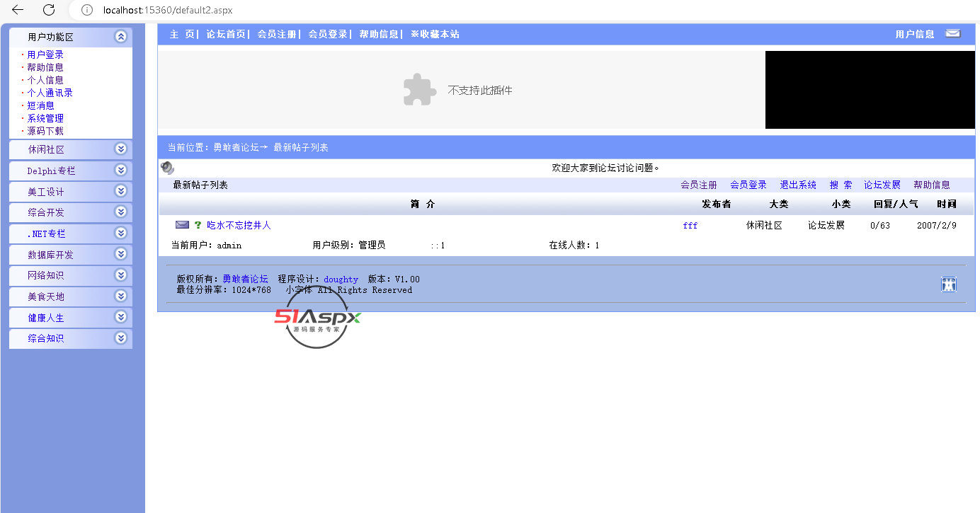Viewport: 980px width, 513px height.
Task: Select 会员登录 in the top navigation bar
Action: (328, 34)
